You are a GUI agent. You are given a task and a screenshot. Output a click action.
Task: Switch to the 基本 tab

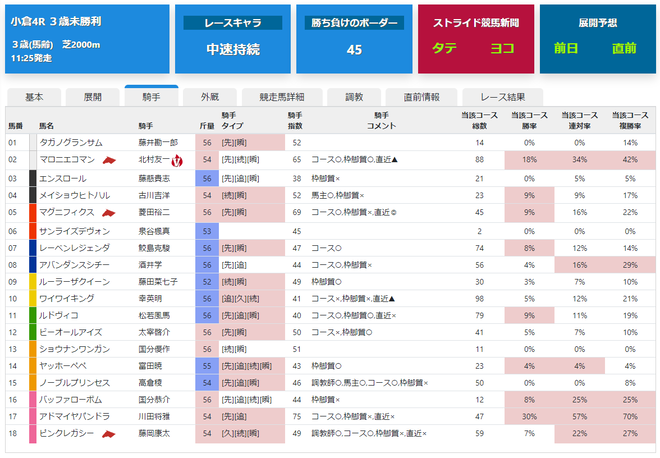click(34, 97)
